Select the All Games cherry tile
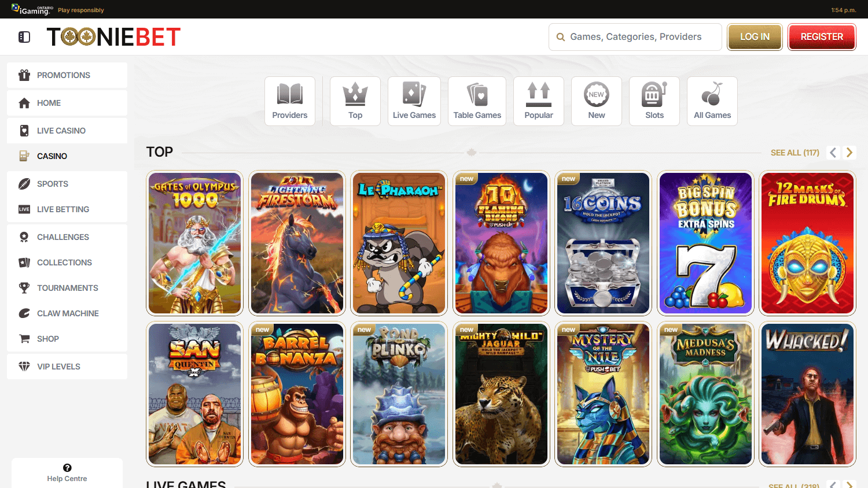Image resolution: width=868 pixels, height=488 pixels. click(712, 101)
